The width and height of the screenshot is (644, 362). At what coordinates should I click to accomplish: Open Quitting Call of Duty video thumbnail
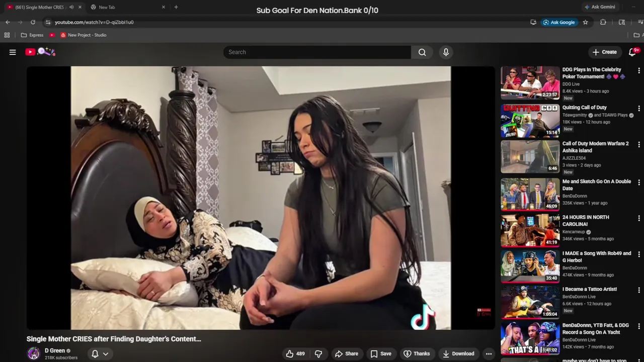click(530, 121)
